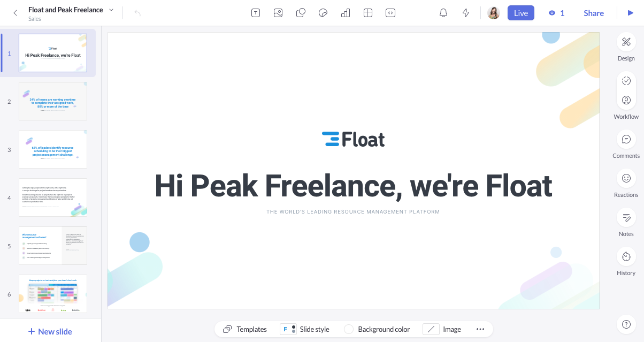Toggle the Live presentation mode
644x342 pixels.
coord(520,13)
